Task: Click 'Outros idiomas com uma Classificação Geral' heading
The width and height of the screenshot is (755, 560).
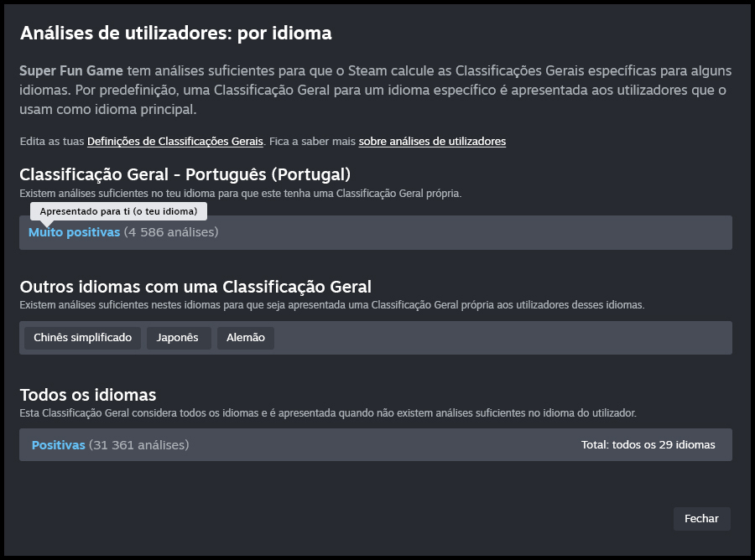Action: click(x=195, y=287)
